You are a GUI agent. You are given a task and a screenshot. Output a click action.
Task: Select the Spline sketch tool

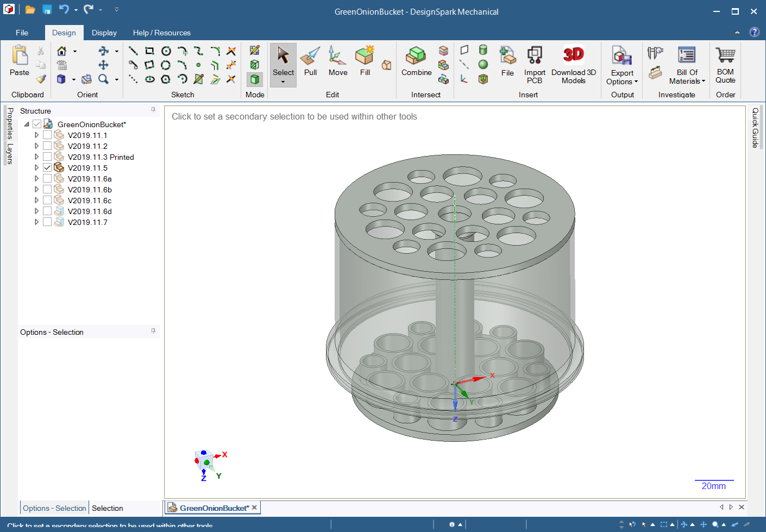tap(198, 51)
